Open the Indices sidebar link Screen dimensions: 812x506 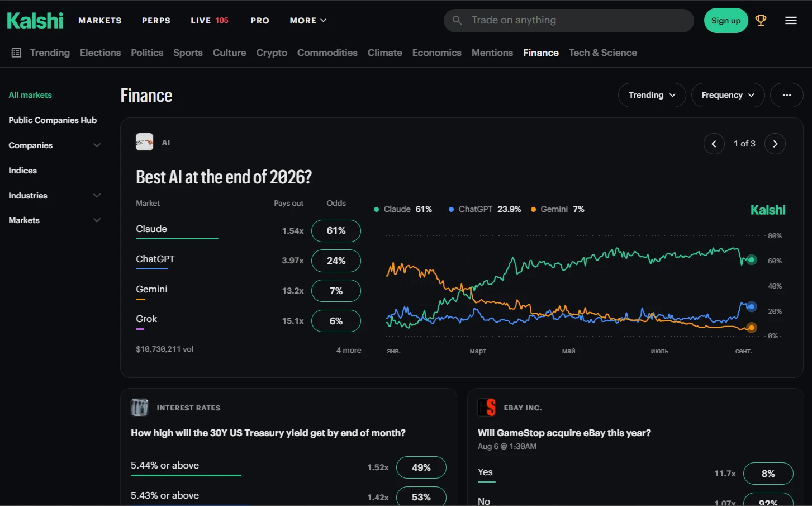(23, 171)
